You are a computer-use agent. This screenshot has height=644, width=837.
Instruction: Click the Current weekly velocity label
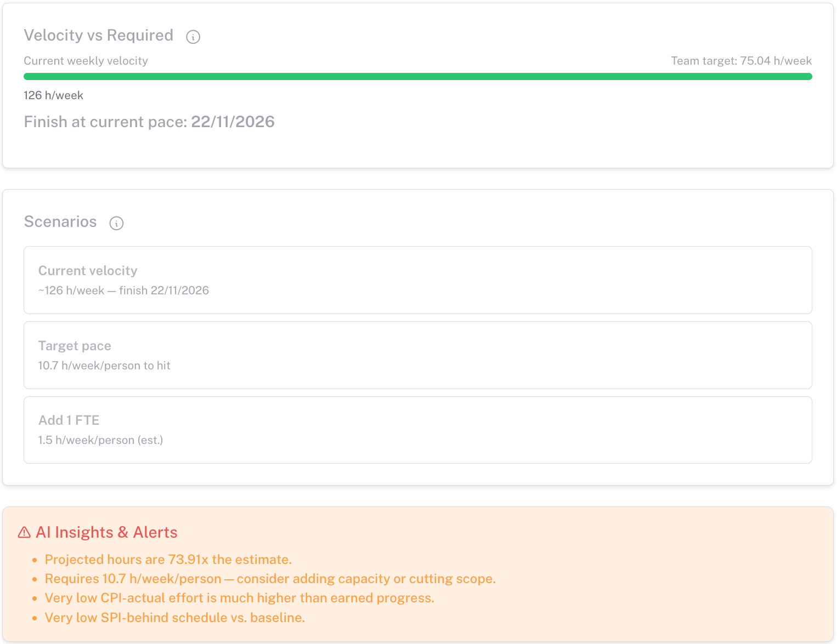[86, 61]
